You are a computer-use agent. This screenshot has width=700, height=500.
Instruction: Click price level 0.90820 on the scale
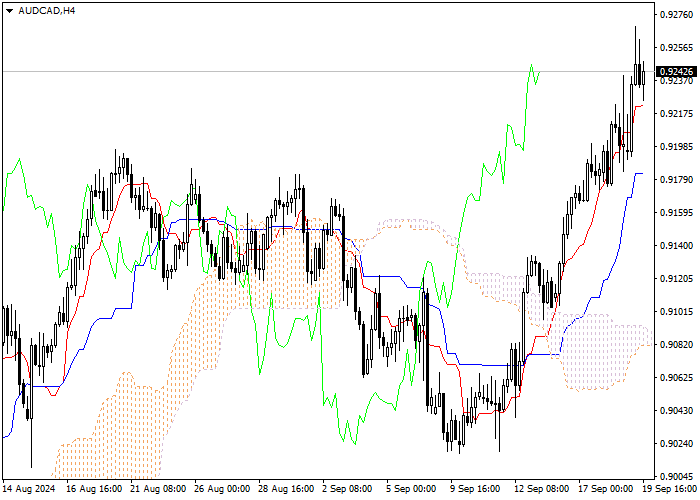676,345
